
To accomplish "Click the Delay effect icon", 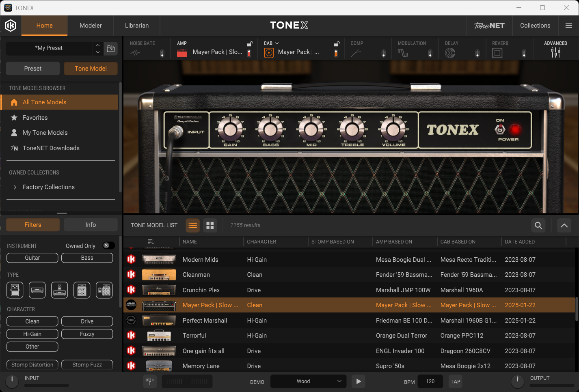I will click(x=450, y=53).
